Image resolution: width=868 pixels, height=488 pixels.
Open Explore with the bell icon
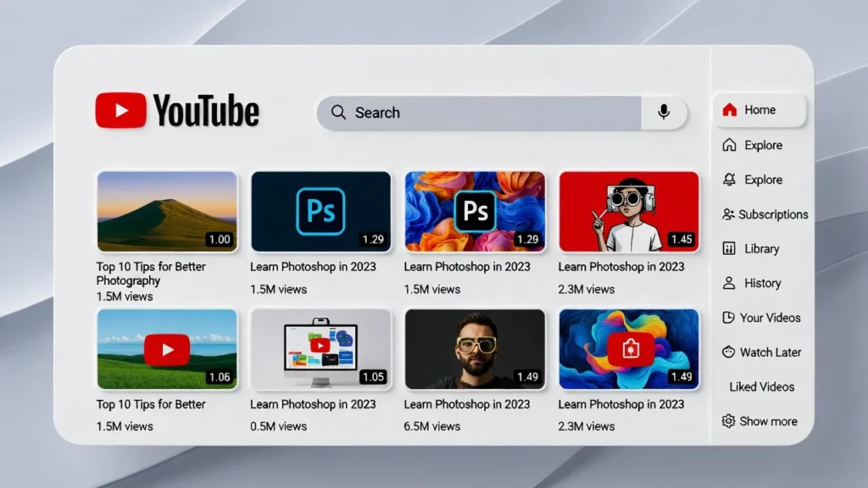[x=753, y=180]
